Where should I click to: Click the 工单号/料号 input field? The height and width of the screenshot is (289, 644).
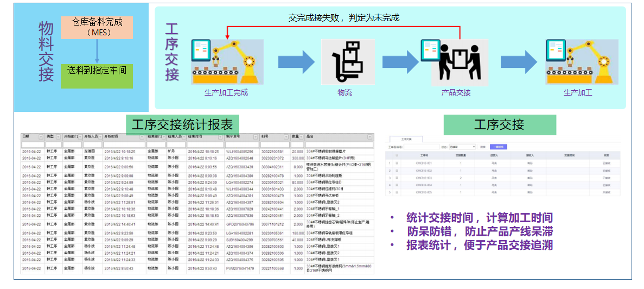[x=421, y=146]
